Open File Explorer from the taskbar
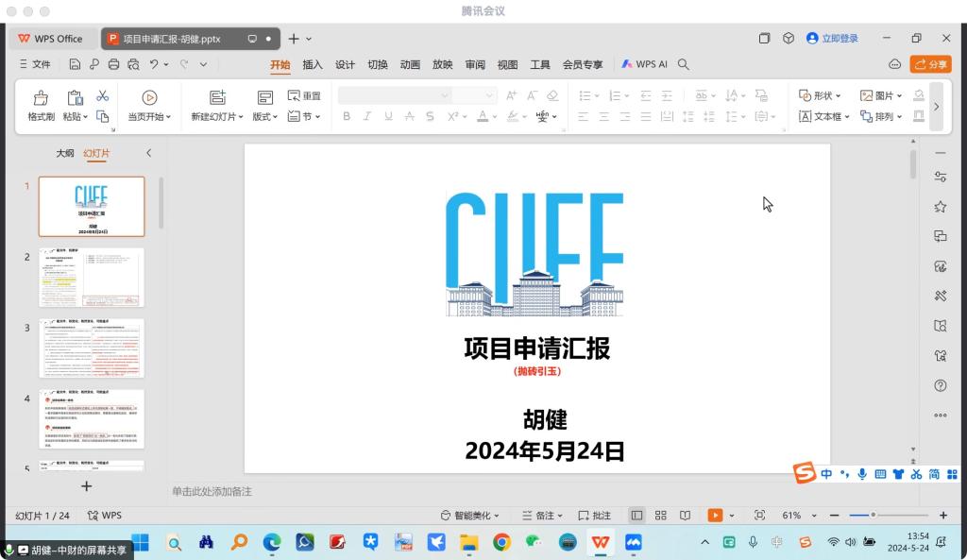 [468, 542]
